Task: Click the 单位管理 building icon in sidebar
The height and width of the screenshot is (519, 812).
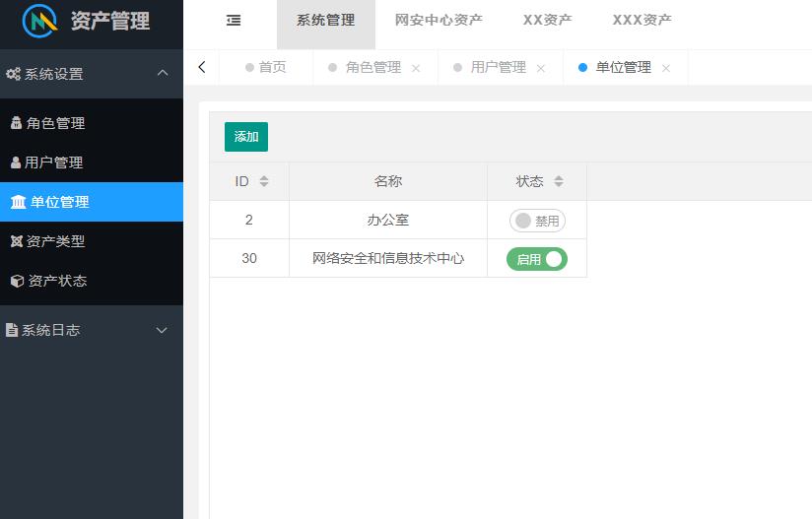Action: 18,202
